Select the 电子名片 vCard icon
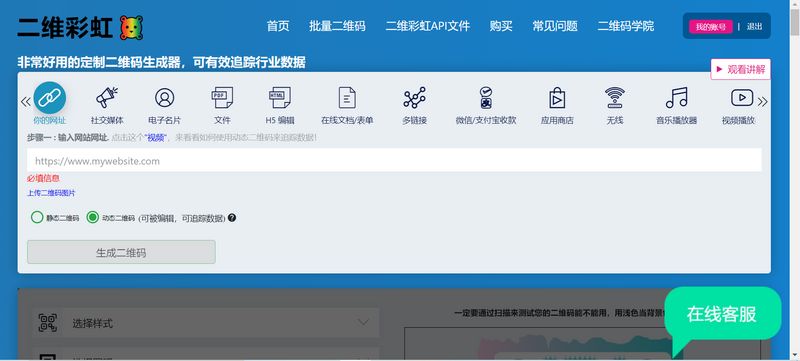 click(x=164, y=97)
